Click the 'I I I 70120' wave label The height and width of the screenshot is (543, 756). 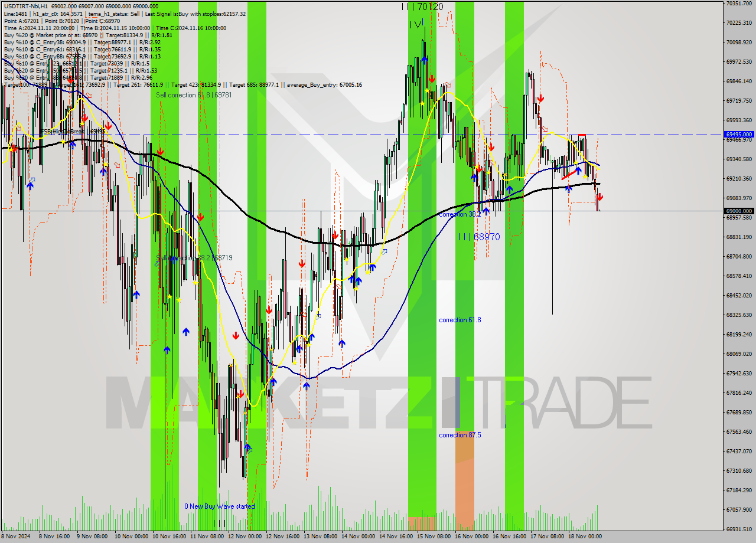click(422, 6)
